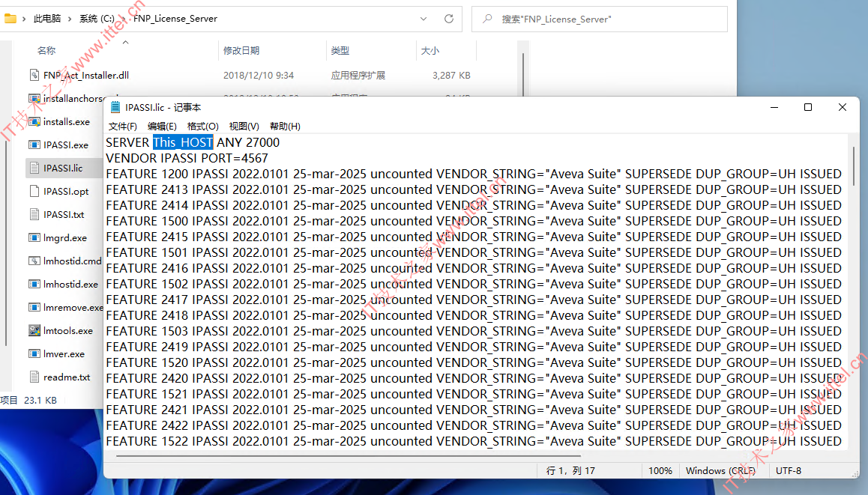Click the folder icon in the address bar
The width and height of the screenshot is (868, 495).
[x=10, y=18]
